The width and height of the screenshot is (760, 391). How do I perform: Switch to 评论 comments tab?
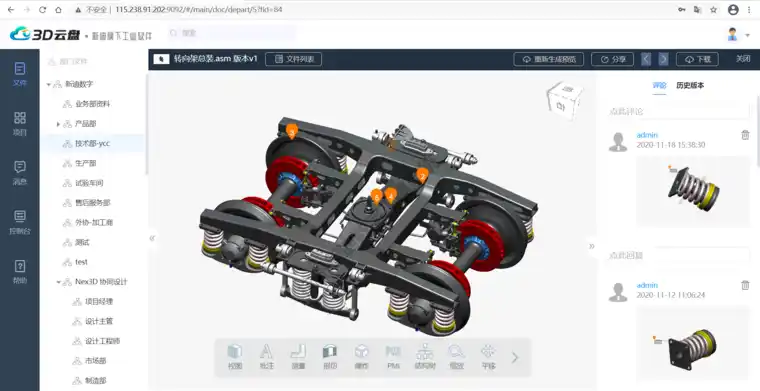[x=659, y=85]
